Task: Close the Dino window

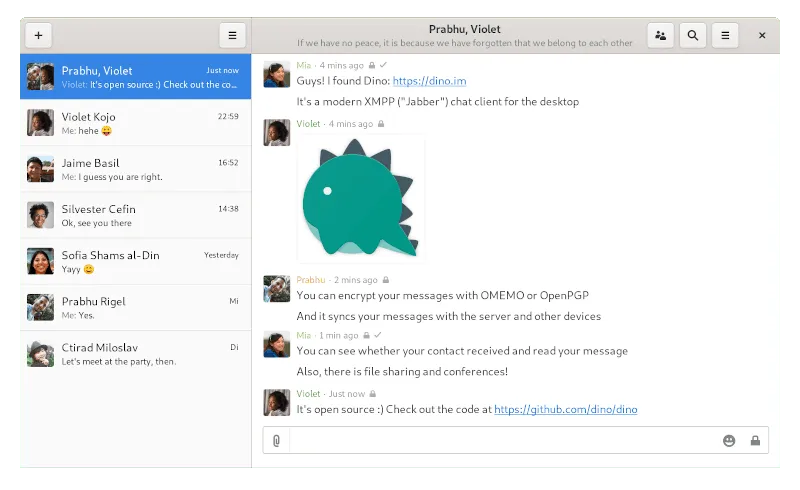Action: (x=762, y=35)
